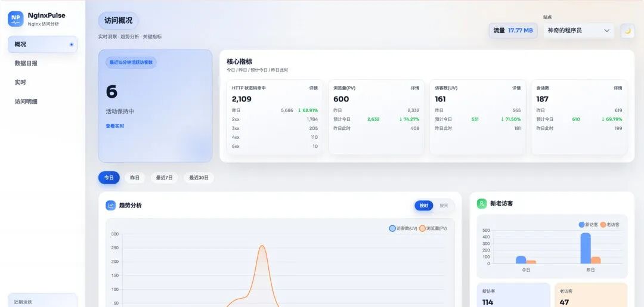Click the sessions forecast value 610
Screen dimensions: 644x307
[x=576, y=119]
